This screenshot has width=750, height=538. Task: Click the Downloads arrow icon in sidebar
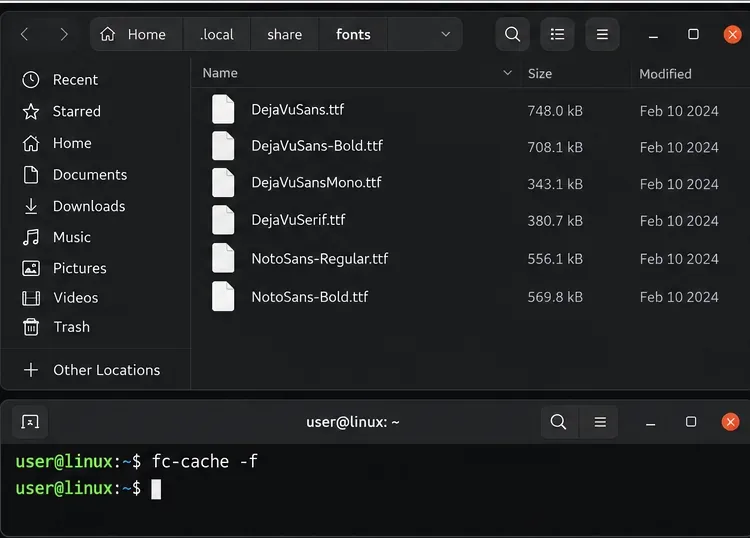click(x=31, y=206)
